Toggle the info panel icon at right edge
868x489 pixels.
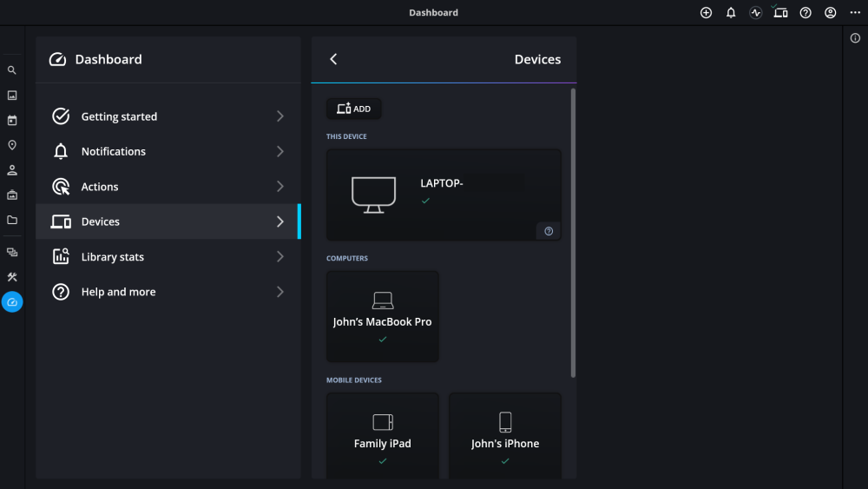pos(855,38)
